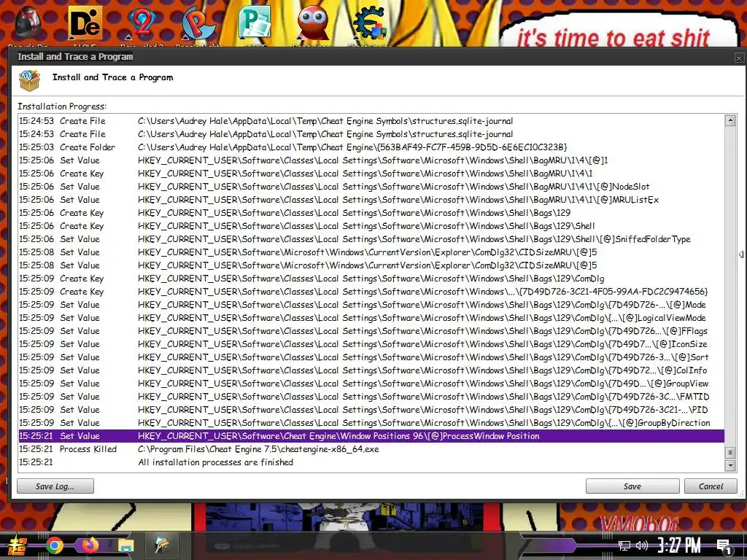Click the log scrollbar down arrow

pos(729,465)
